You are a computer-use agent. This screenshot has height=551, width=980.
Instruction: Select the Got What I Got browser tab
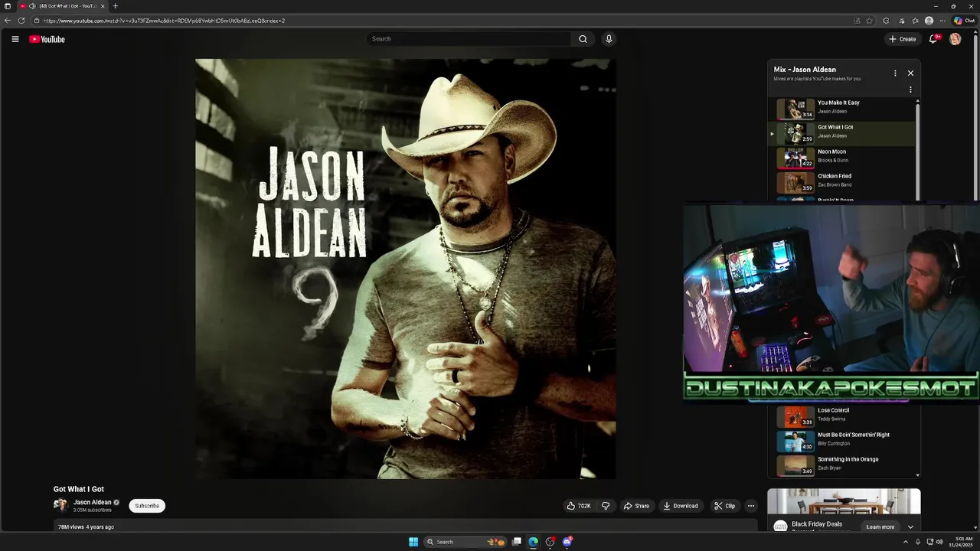(63, 6)
